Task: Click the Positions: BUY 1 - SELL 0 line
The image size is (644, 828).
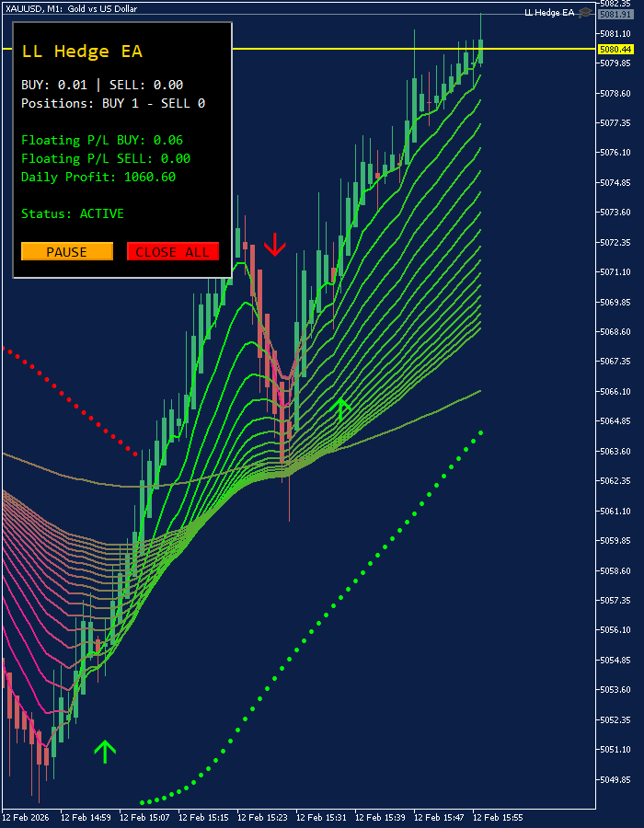Action: pyautogui.click(x=113, y=103)
